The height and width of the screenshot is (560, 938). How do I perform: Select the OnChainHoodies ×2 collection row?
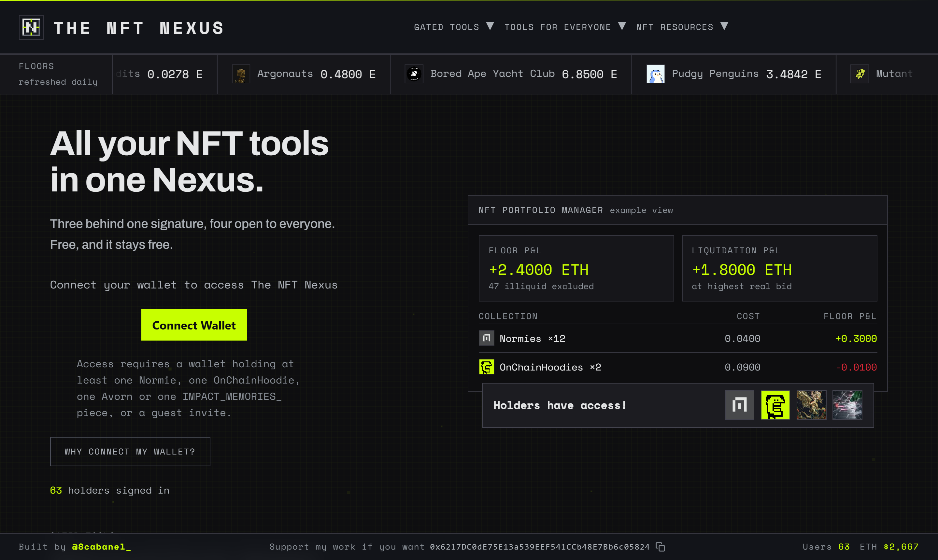[677, 367]
